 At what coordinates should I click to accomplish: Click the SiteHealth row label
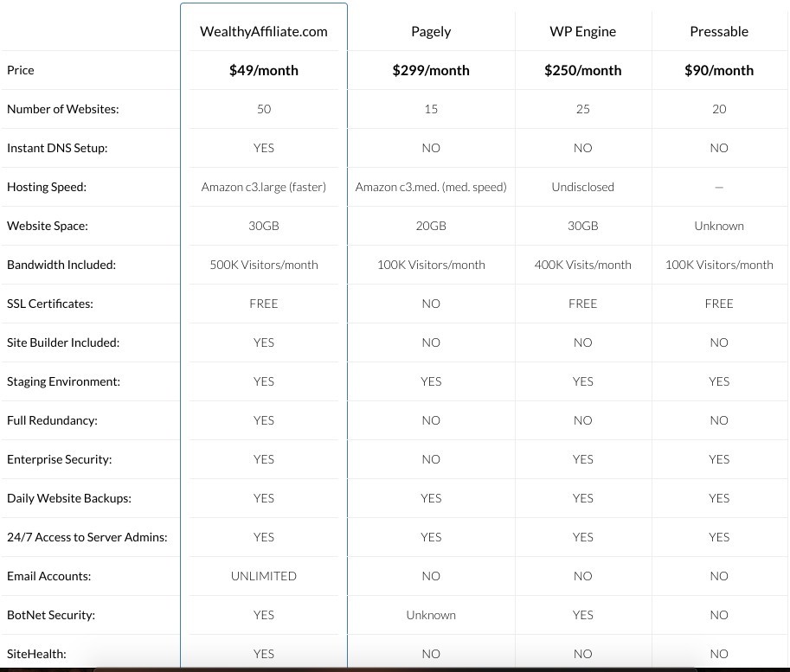(36, 654)
